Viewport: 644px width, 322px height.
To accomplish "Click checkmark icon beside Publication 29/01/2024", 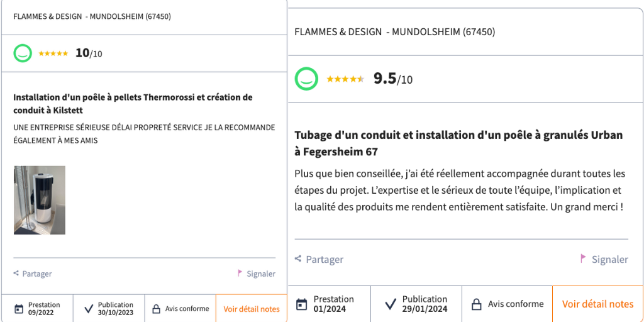I will click(390, 304).
